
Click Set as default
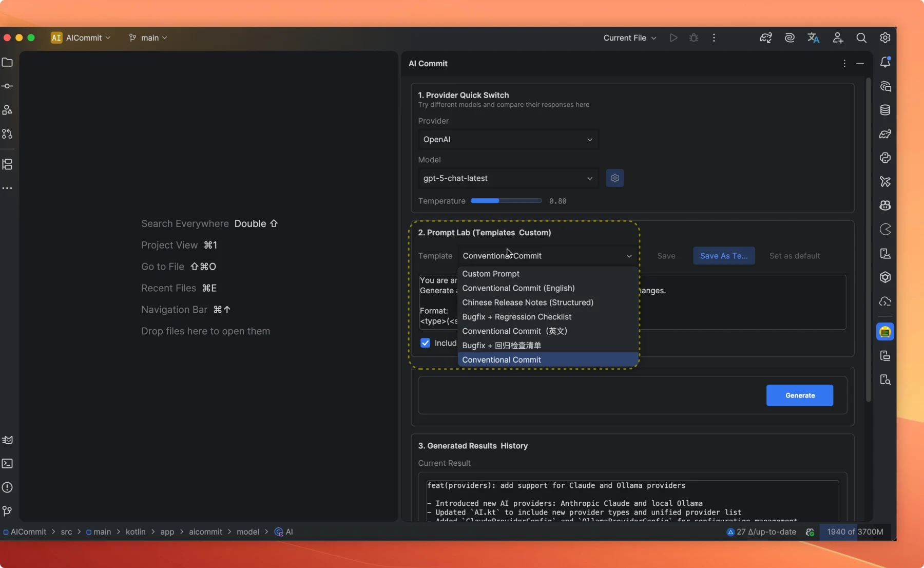point(795,256)
